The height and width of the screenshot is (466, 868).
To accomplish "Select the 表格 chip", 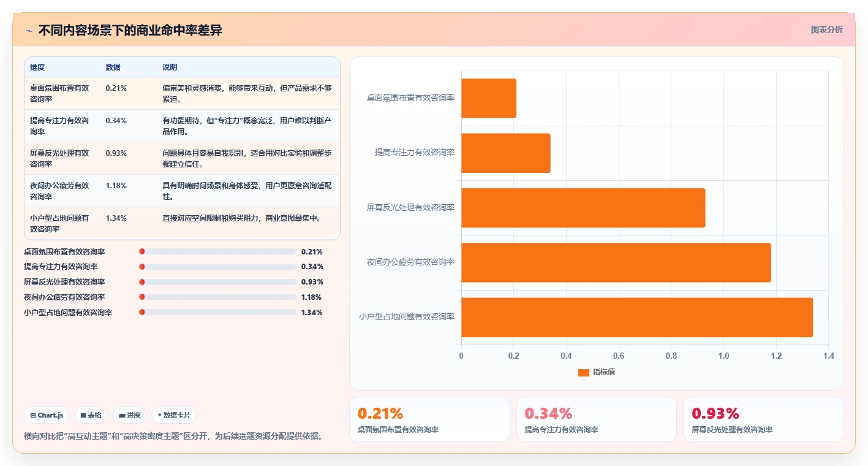I will pyautogui.click(x=91, y=415).
